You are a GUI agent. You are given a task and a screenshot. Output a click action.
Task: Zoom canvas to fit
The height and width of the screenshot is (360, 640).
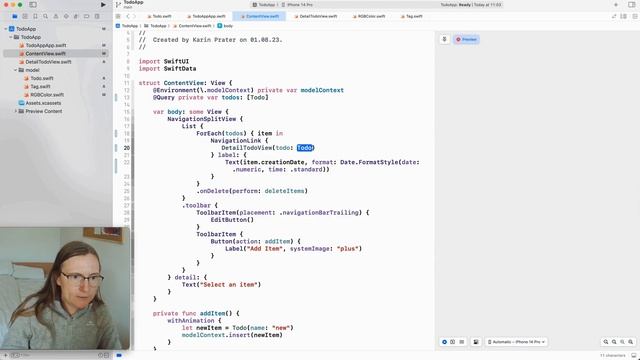pyautogui.click(x=622, y=342)
